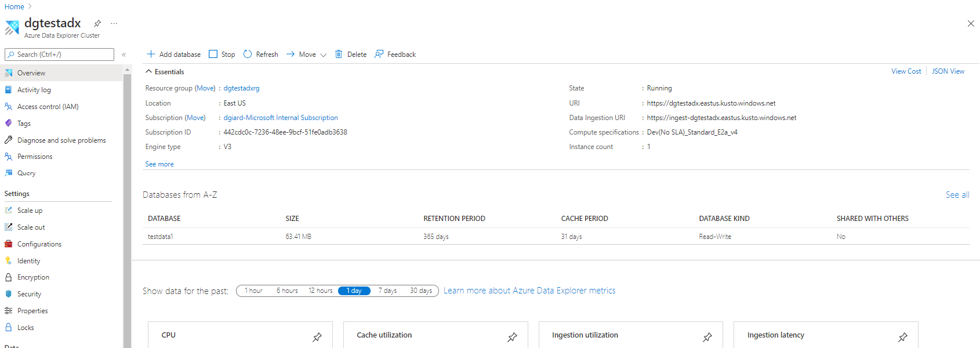Select the 12 hours time range
Image resolution: width=980 pixels, height=348 pixels.
tap(321, 291)
